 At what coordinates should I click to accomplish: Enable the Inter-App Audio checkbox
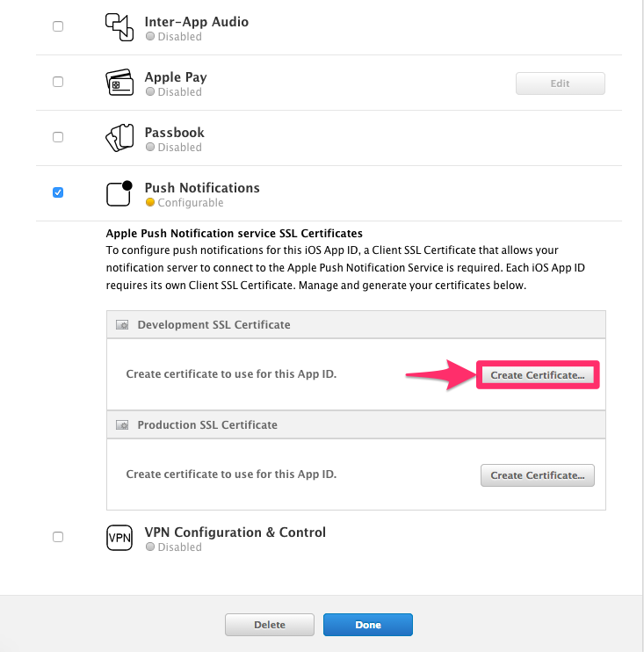(58, 26)
